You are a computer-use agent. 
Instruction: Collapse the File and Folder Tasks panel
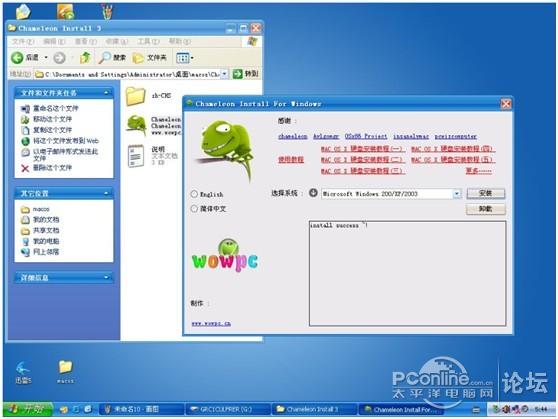click(x=106, y=93)
